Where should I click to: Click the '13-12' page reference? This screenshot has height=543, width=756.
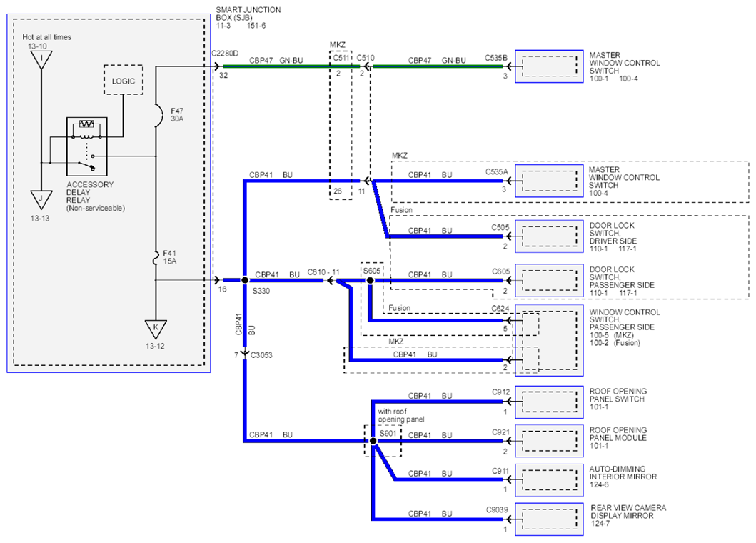click(155, 346)
